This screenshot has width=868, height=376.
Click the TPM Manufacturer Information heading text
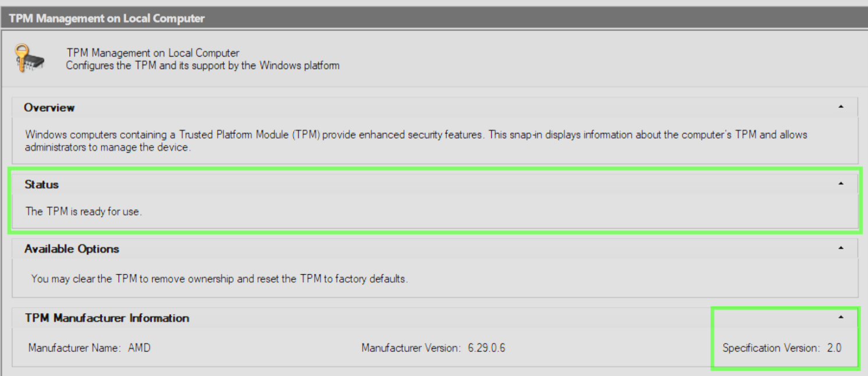pos(107,318)
